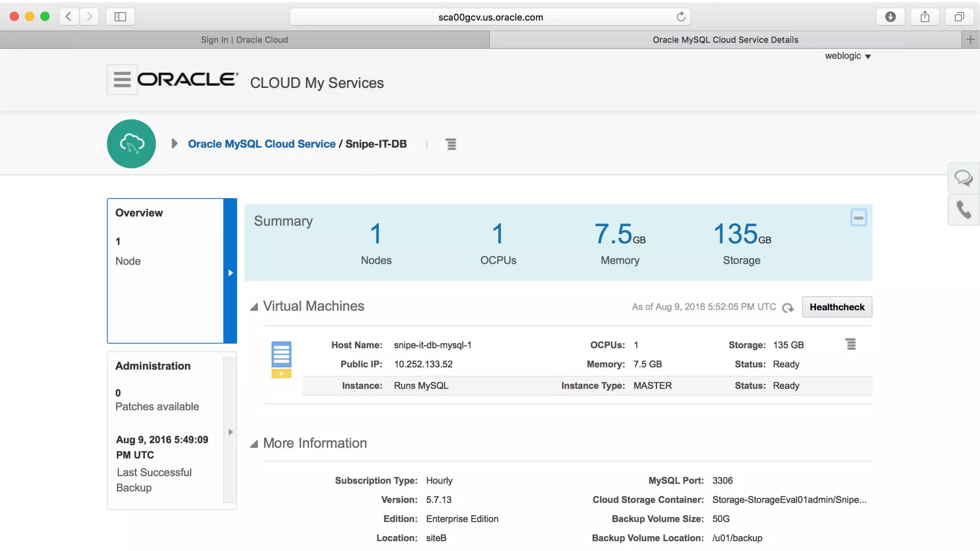Follow the Oracle MySQL Cloud Service breadcrumb link

(261, 144)
